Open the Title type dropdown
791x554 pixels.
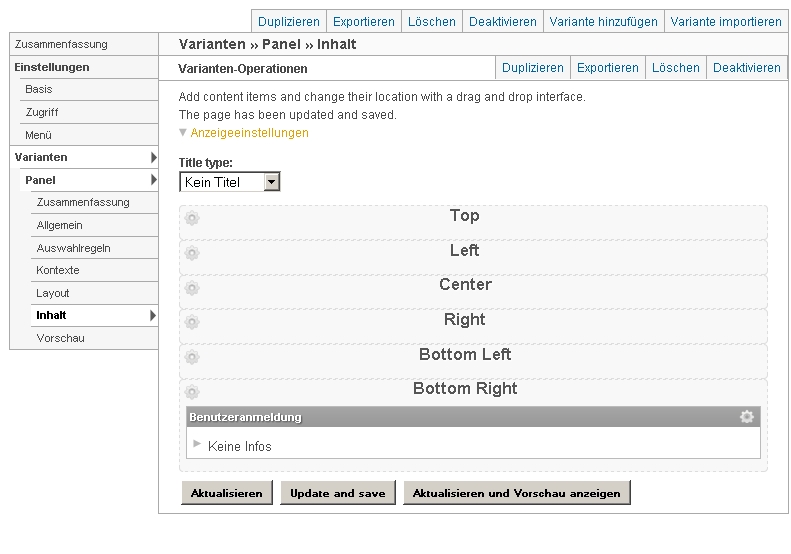pyautogui.click(x=230, y=182)
